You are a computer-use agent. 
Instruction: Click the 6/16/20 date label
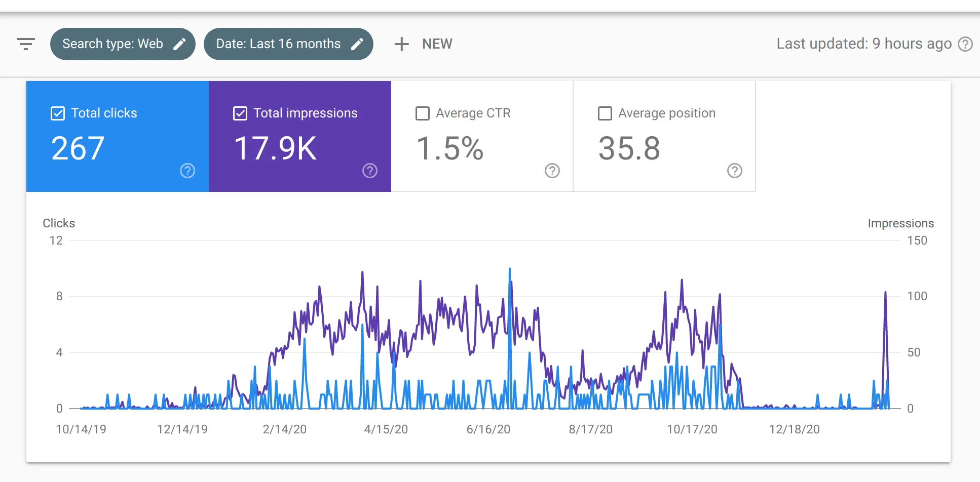(x=488, y=429)
